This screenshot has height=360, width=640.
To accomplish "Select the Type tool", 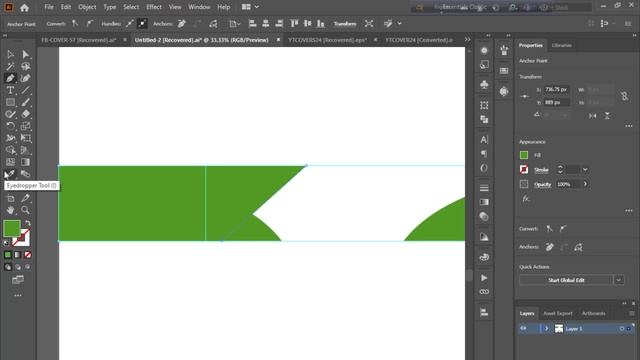I will click(11, 90).
